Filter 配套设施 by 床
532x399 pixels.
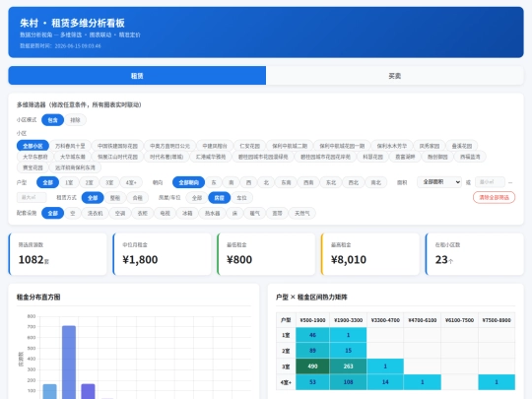(234, 213)
